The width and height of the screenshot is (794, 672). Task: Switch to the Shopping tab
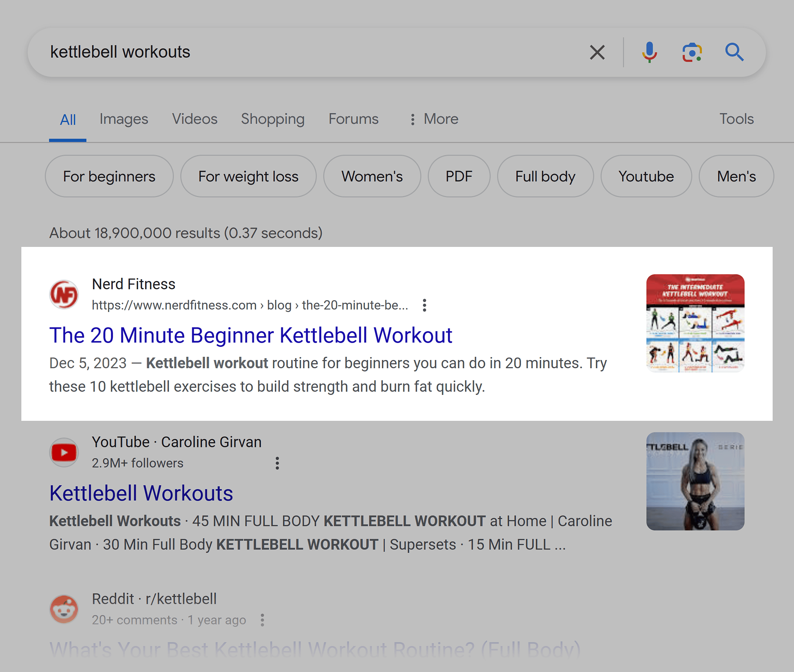[273, 119]
